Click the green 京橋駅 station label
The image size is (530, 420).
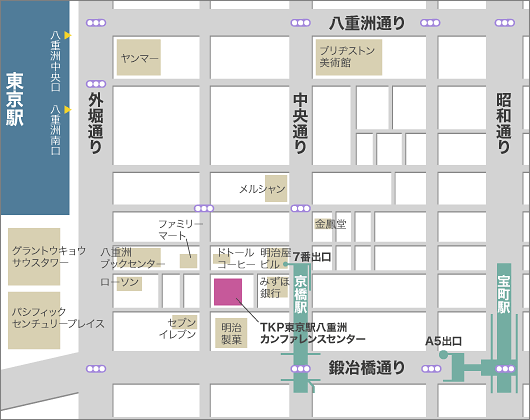point(300,294)
